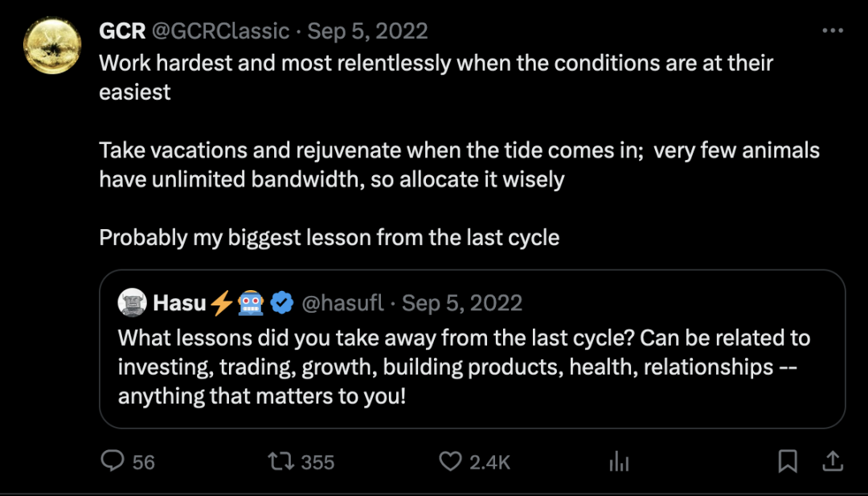Click Hasu's blue verified badge
868x496 pixels.
tap(281, 303)
